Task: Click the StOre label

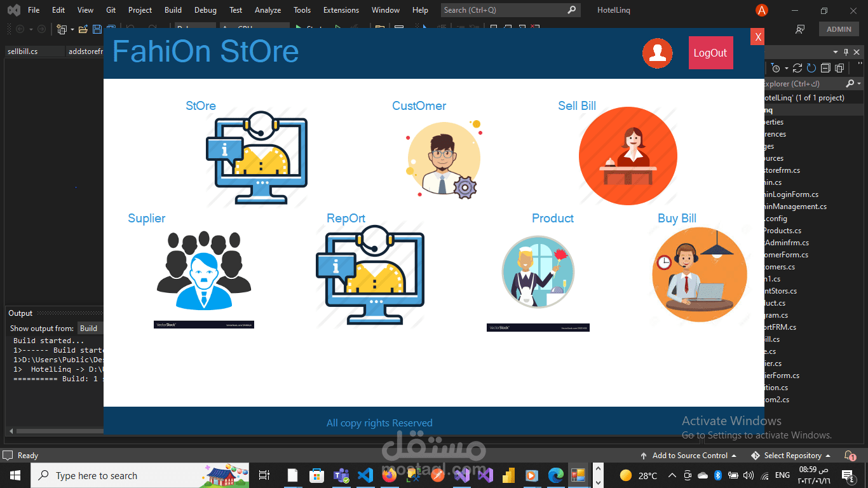Action: pyautogui.click(x=201, y=106)
